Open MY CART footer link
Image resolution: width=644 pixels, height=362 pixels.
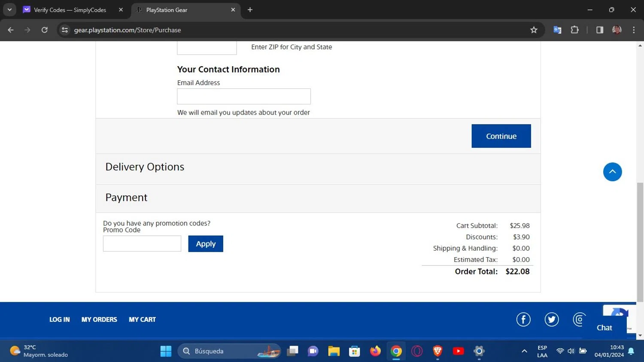point(142,319)
